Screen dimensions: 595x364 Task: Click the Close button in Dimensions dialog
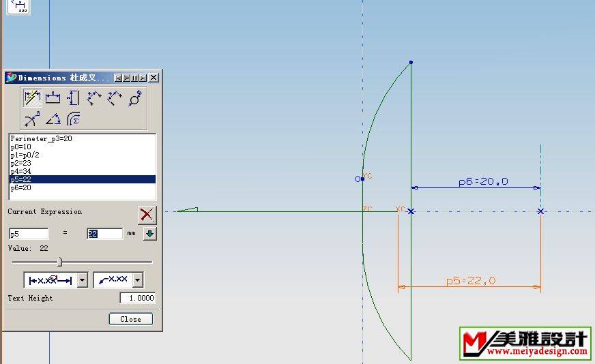[x=131, y=319]
